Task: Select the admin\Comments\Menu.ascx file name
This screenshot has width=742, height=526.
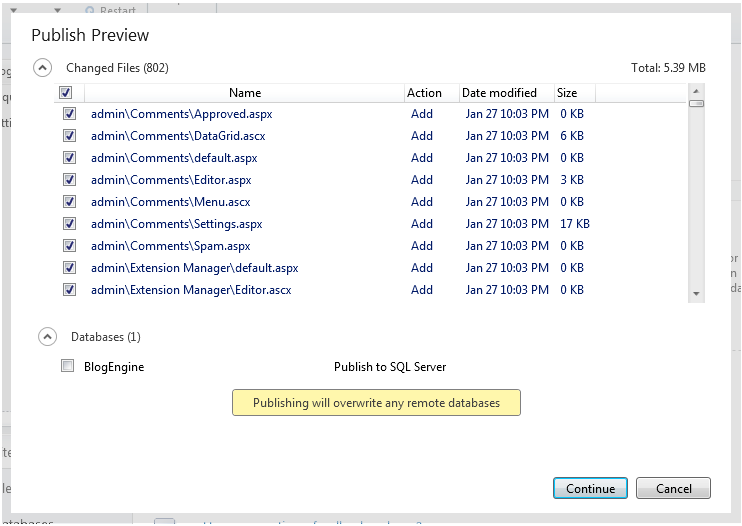Action: (x=170, y=202)
